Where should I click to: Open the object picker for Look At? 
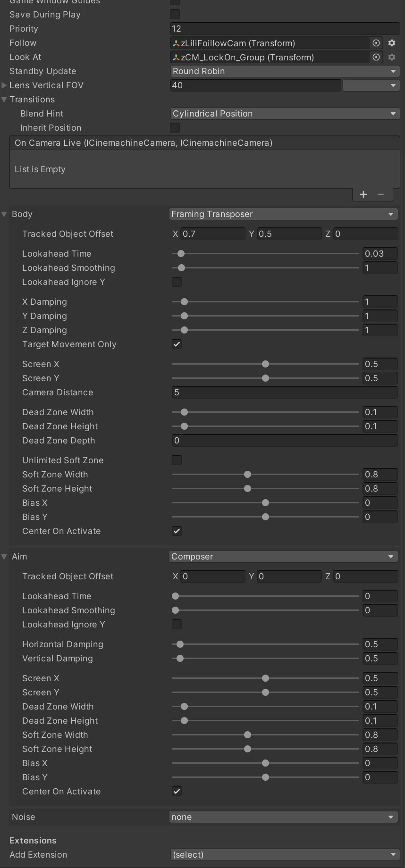(x=376, y=57)
